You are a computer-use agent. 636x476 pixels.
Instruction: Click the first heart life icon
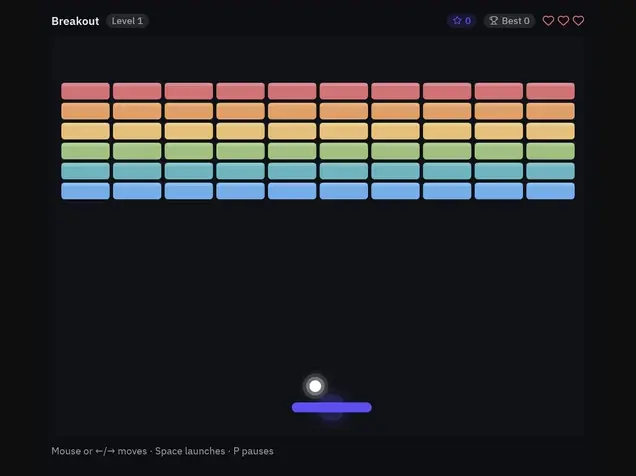click(x=548, y=21)
